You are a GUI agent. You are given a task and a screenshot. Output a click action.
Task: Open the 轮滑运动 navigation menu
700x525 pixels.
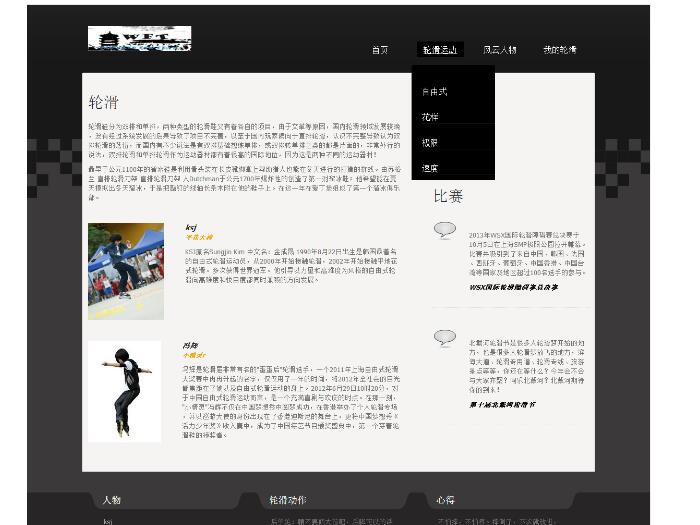tap(439, 50)
